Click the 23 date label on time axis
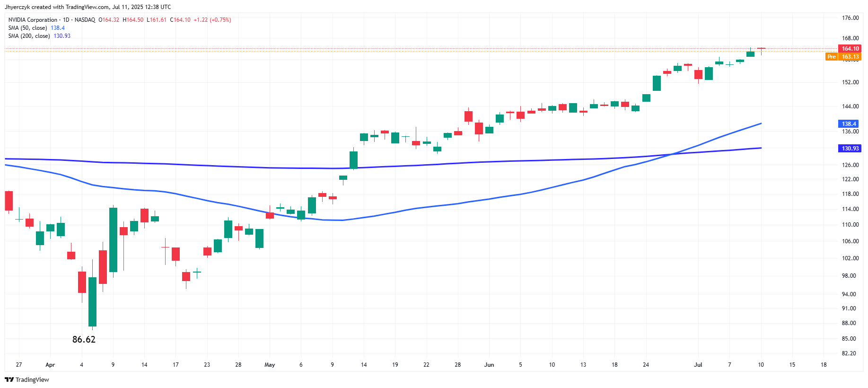 click(x=207, y=365)
